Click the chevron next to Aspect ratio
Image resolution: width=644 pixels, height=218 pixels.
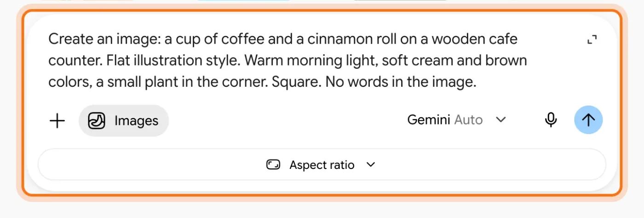pos(371,165)
